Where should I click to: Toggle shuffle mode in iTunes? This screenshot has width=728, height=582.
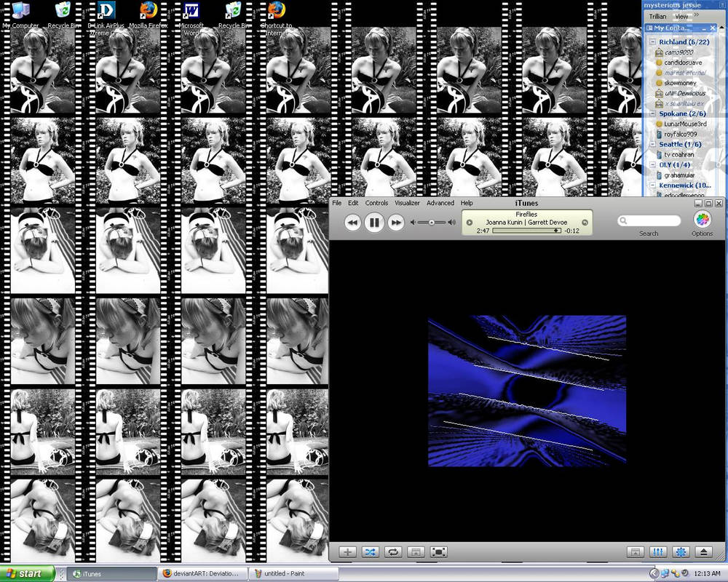[x=370, y=552]
